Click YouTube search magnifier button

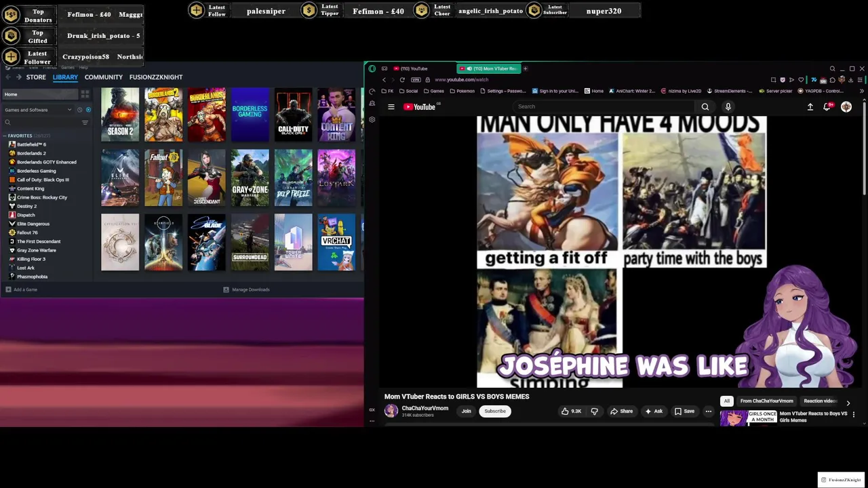click(705, 106)
